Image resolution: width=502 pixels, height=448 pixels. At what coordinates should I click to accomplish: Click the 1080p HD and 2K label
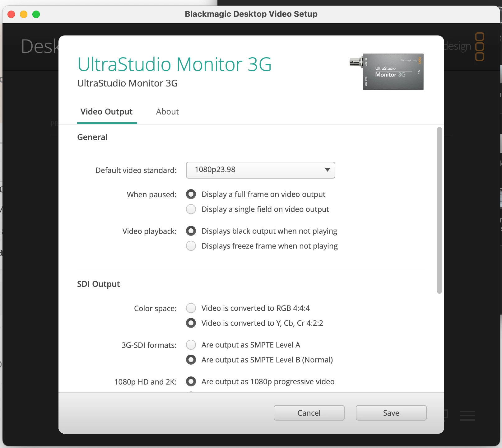pyautogui.click(x=145, y=382)
